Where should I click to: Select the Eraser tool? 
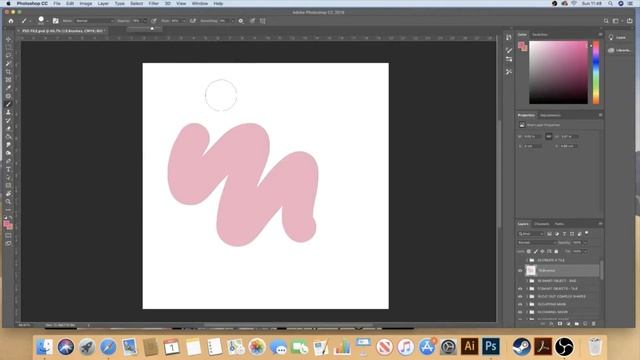(8, 129)
